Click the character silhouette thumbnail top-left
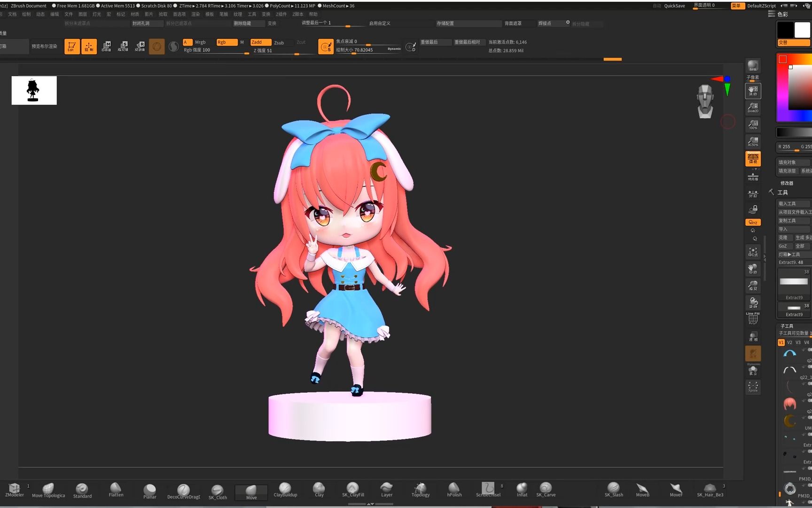This screenshot has width=812, height=508. coord(33,90)
